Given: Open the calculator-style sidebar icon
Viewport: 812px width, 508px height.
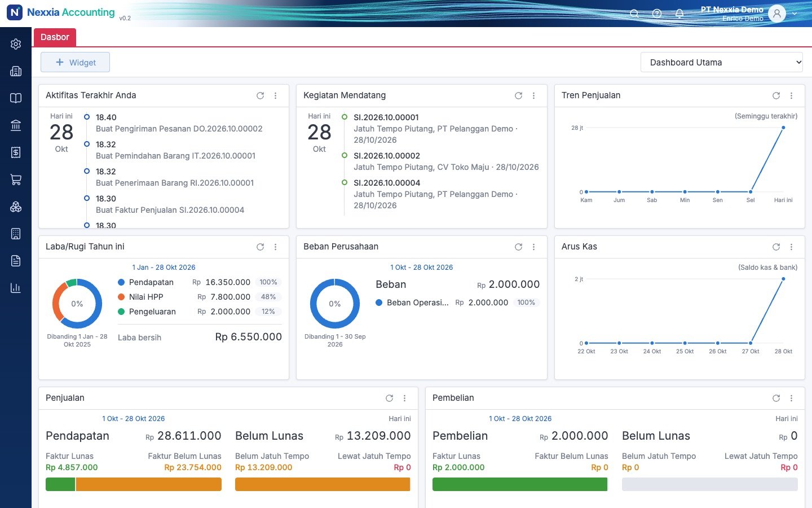Looking at the screenshot, I should 16,234.
